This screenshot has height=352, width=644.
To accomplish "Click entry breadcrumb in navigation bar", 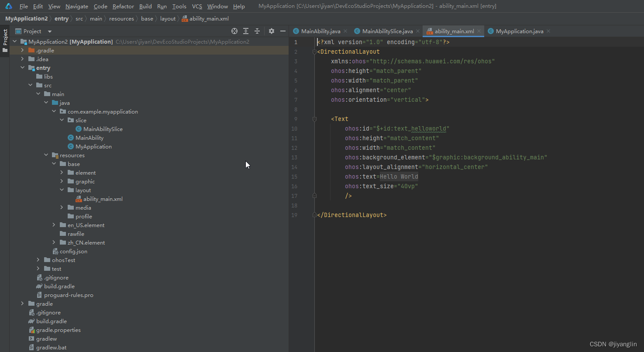I will point(62,18).
